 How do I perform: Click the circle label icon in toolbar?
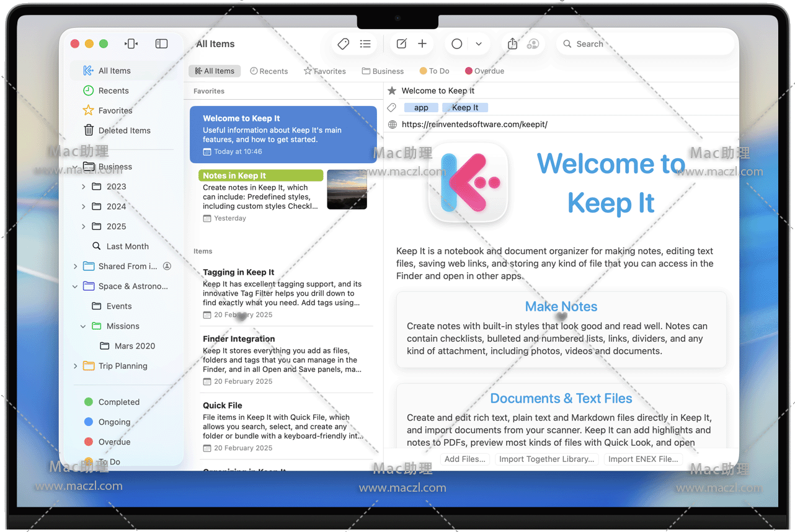(x=457, y=44)
